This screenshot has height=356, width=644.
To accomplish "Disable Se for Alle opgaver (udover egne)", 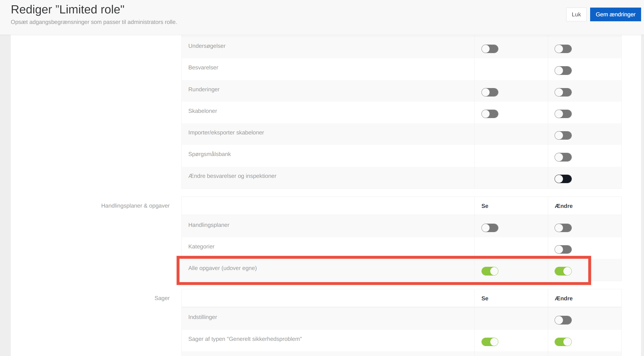I will click(490, 271).
